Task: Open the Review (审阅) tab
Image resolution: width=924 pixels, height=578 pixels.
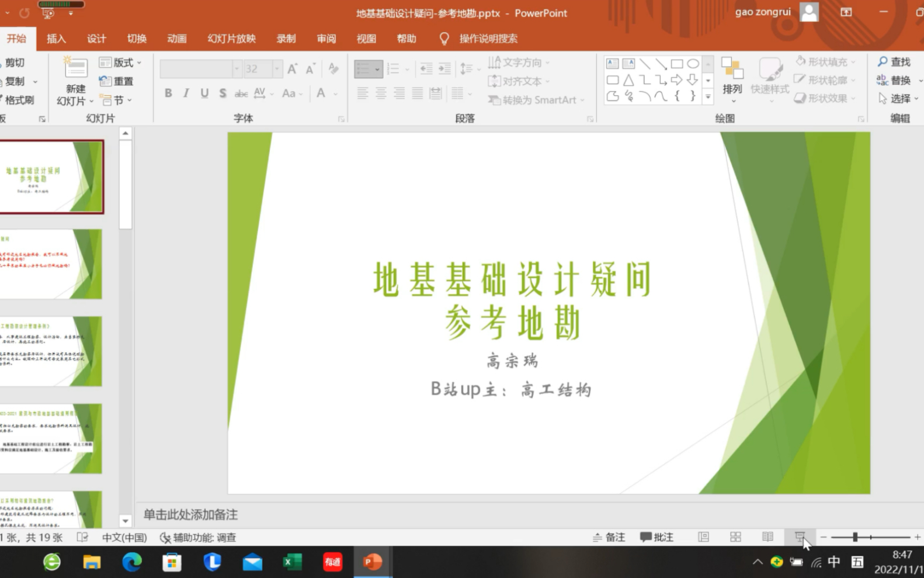Action: (326, 39)
